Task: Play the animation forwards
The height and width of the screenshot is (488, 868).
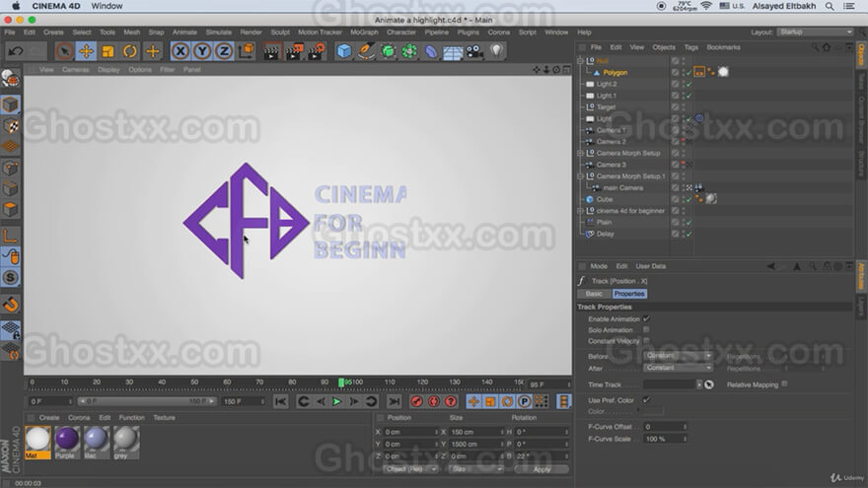Action: [336, 401]
